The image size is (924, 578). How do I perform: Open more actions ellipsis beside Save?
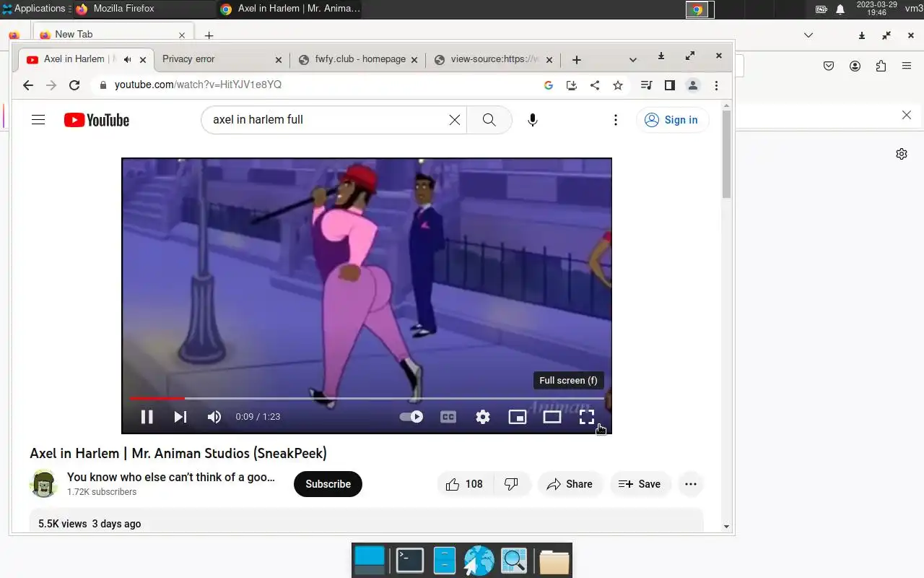(x=691, y=484)
